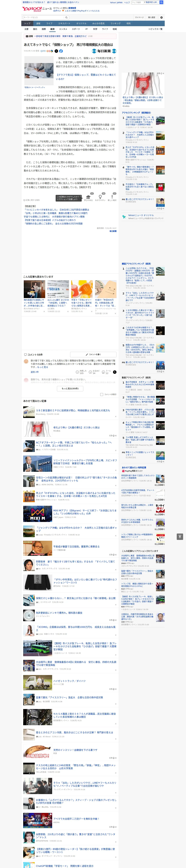Image resolution: width=186 pixels, height=868 pixels.
Task: Open the エキスパート navigation tab
Action: tap(64, 24)
